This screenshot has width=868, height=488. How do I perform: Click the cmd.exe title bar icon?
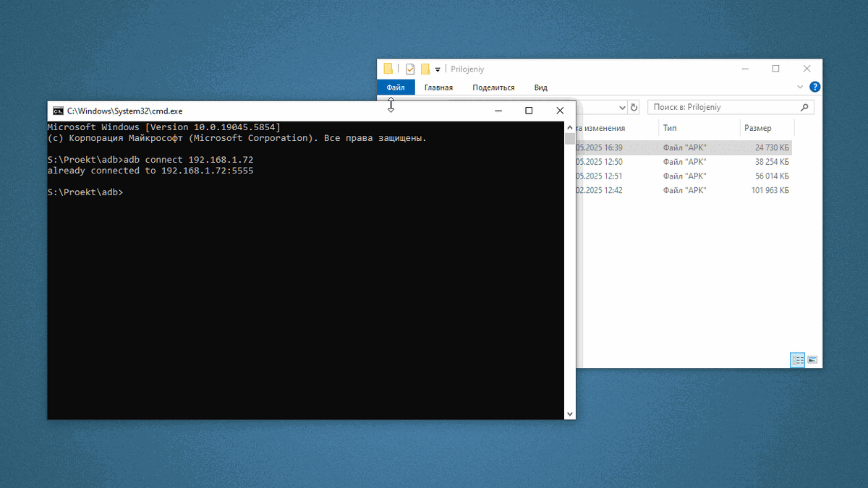click(58, 111)
